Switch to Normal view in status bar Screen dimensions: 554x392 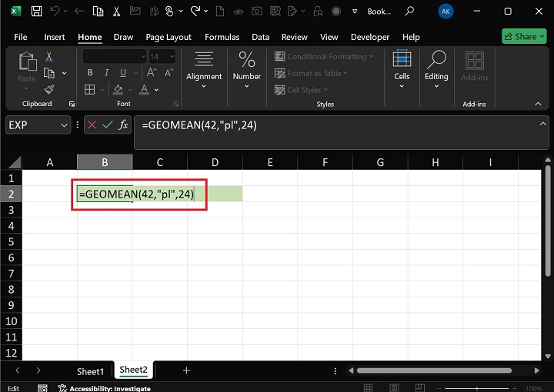pyautogui.click(x=368, y=388)
